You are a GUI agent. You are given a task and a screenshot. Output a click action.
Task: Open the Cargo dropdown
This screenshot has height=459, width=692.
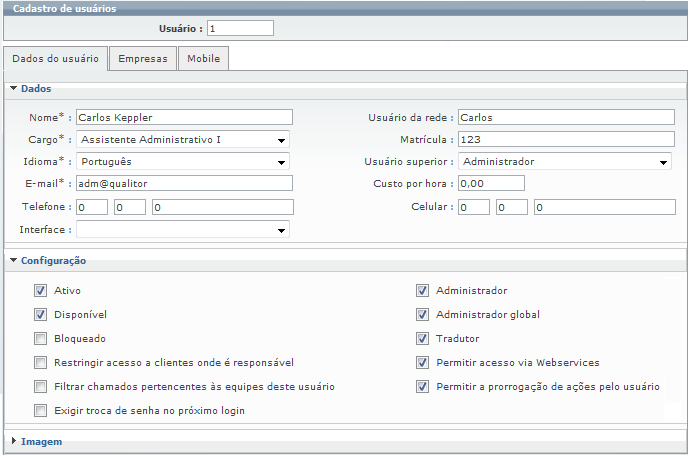pyautogui.click(x=282, y=140)
